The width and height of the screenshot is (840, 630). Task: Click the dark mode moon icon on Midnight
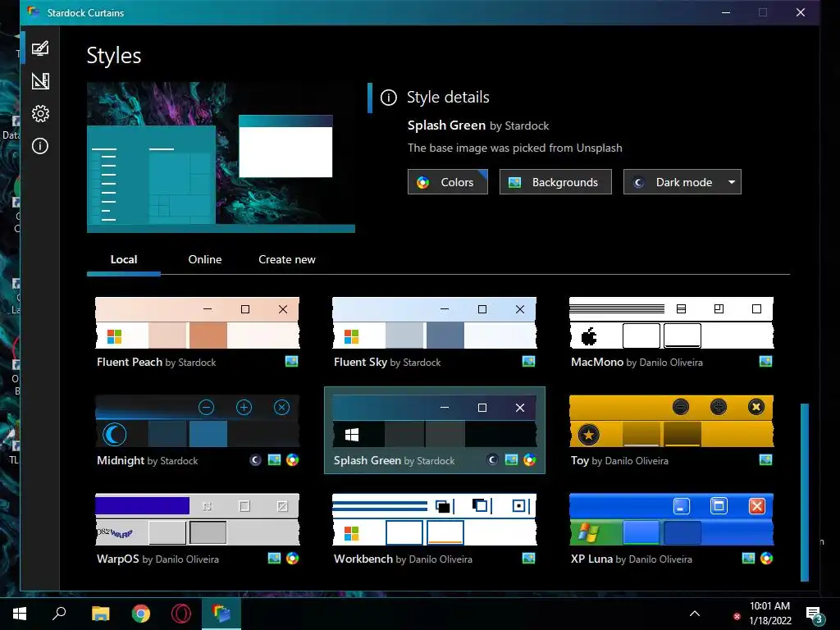point(256,460)
